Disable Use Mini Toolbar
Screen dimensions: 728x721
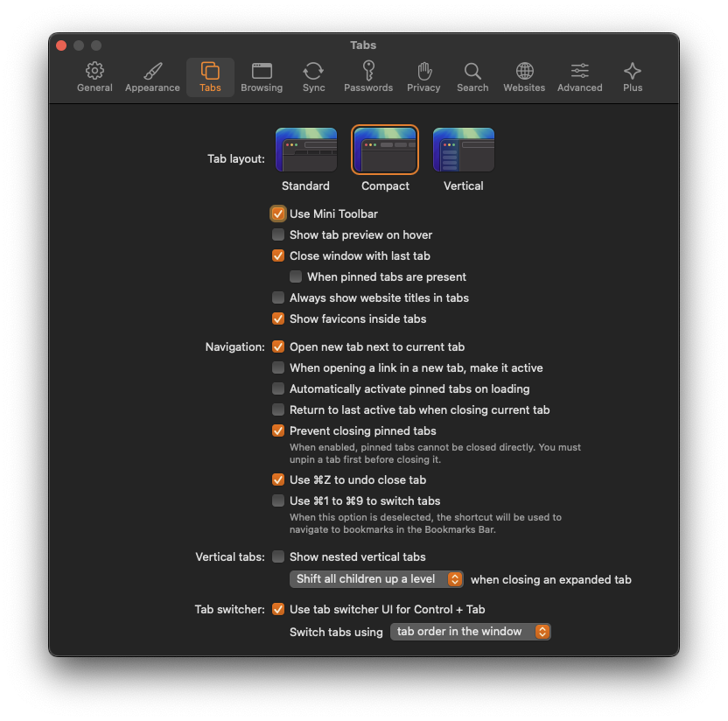tap(278, 213)
